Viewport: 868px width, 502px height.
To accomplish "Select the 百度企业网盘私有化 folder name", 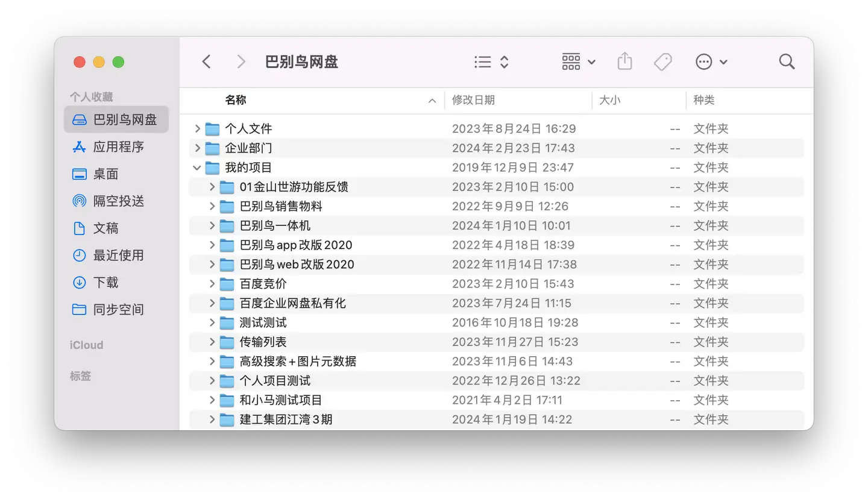I will click(292, 303).
